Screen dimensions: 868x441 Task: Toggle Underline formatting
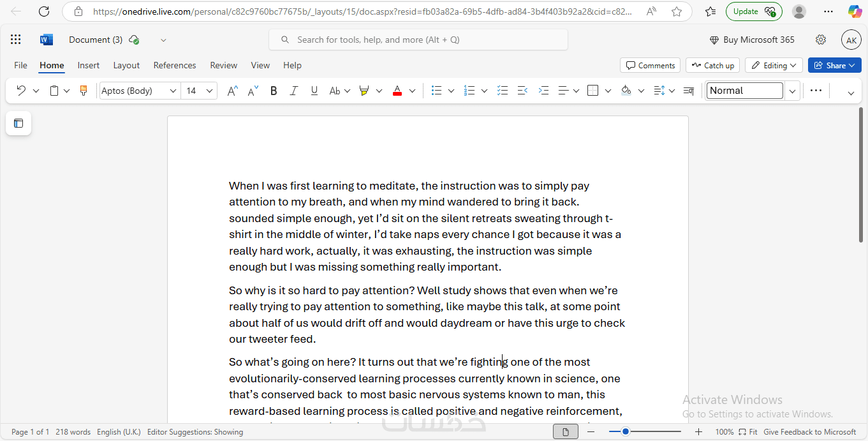tap(314, 91)
